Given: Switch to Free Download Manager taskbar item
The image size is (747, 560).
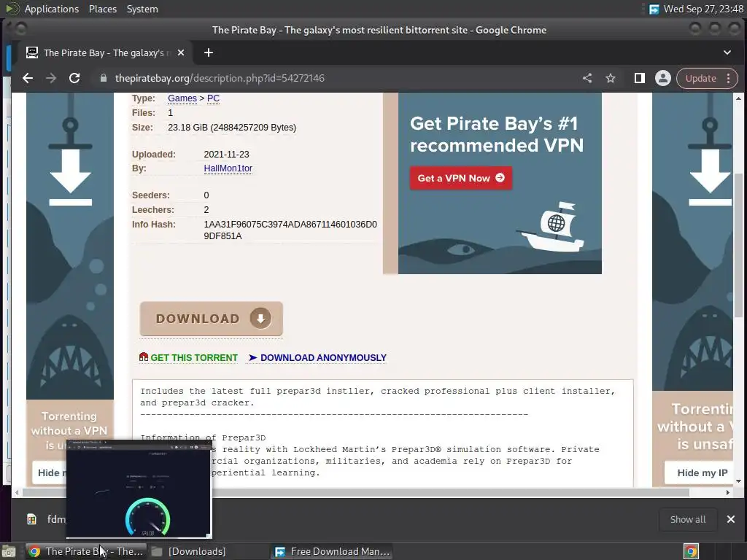Looking at the screenshot, I should coord(332,551).
